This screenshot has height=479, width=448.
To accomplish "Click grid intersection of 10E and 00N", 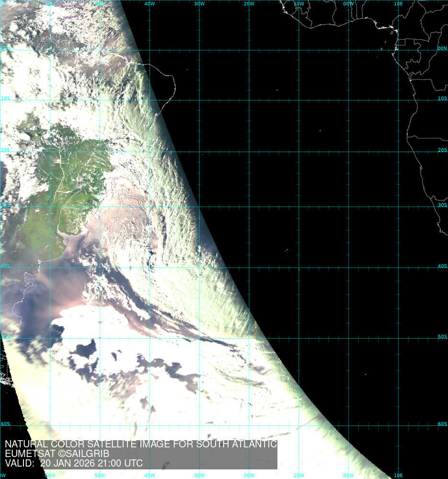I will [399, 50].
